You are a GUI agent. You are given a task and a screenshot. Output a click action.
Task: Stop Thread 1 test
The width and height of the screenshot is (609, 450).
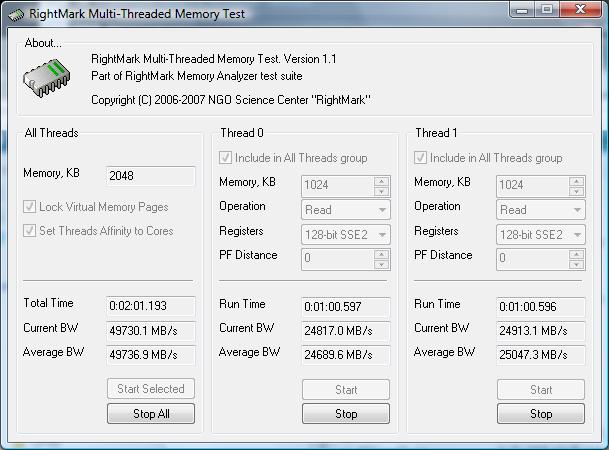541,414
